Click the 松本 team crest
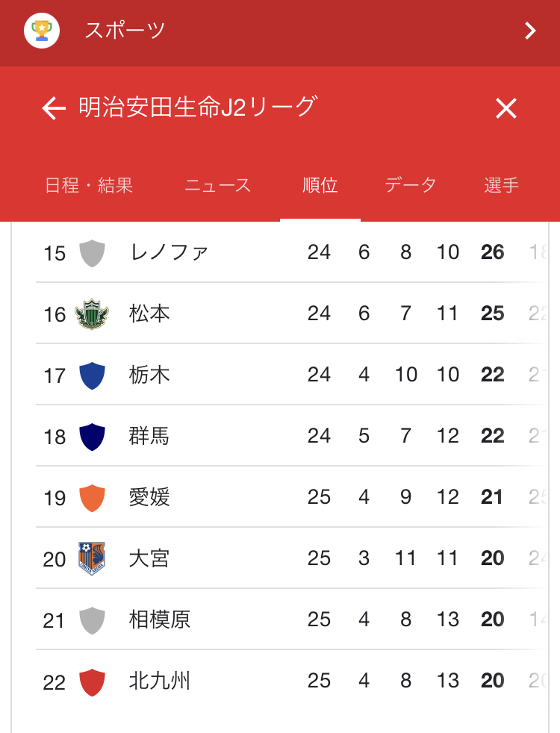 [x=92, y=314]
